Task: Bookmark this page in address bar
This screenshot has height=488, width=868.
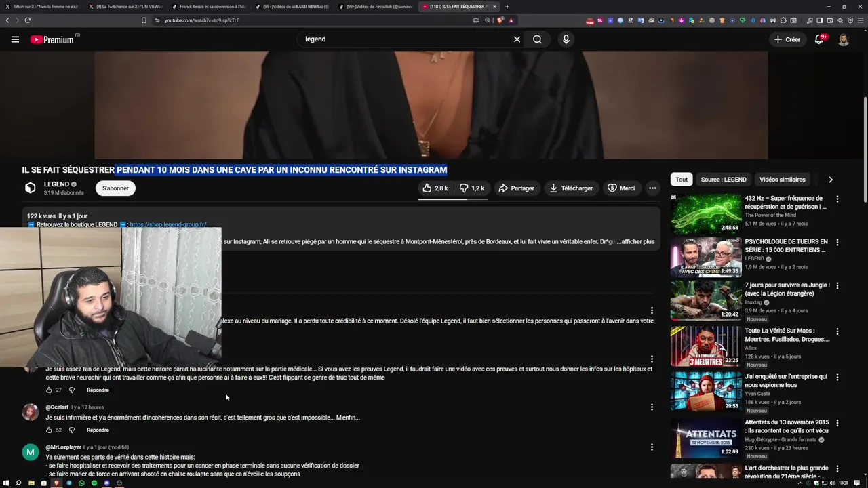Action: click(x=144, y=20)
